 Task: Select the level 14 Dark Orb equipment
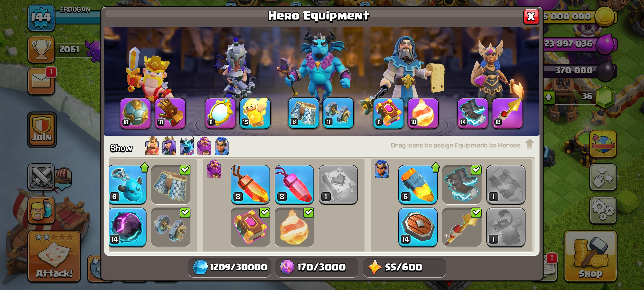click(x=128, y=227)
